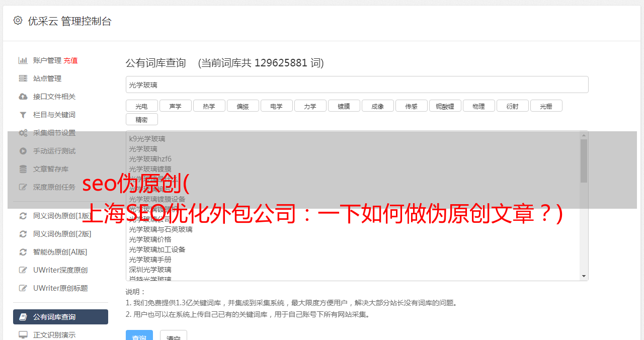Navigate to UWriter原创标题 in the sidebar

pyautogui.click(x=60, y=288)
